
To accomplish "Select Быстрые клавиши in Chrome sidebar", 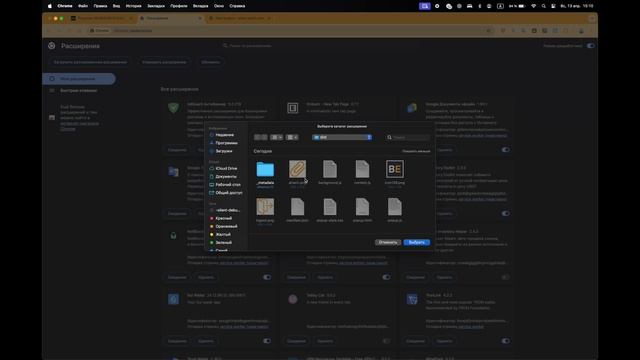I will 79,91.
